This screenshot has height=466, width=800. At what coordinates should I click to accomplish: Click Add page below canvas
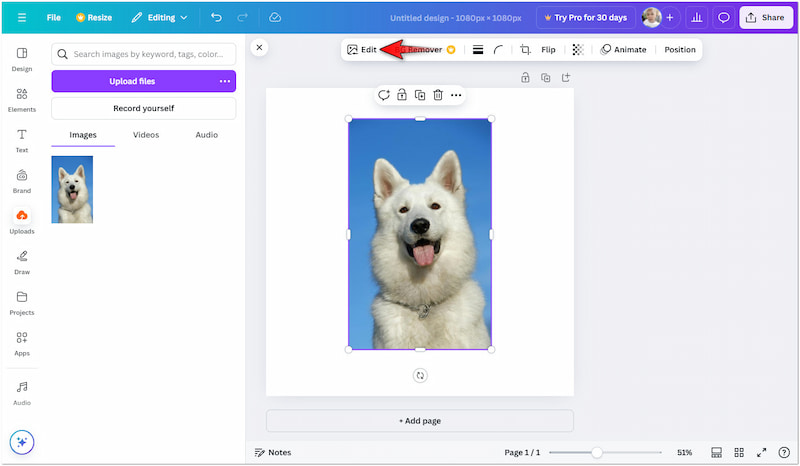tap(420, 421)
